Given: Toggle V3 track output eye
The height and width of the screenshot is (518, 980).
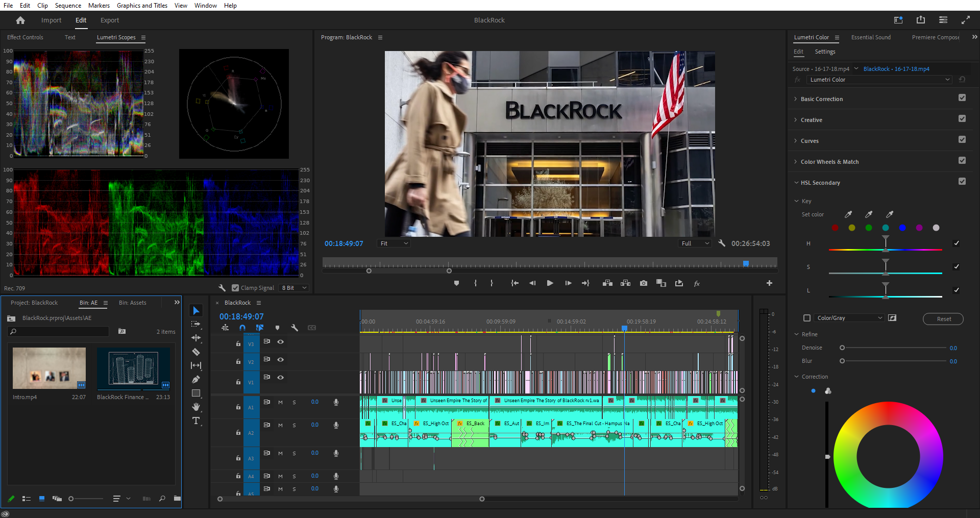Looking at the screenshot, I should click(x=280, y=342).
